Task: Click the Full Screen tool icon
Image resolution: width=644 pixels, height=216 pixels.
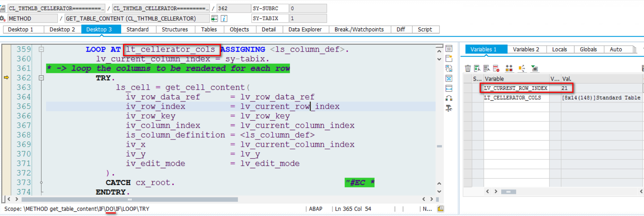Action: [449, 78]
